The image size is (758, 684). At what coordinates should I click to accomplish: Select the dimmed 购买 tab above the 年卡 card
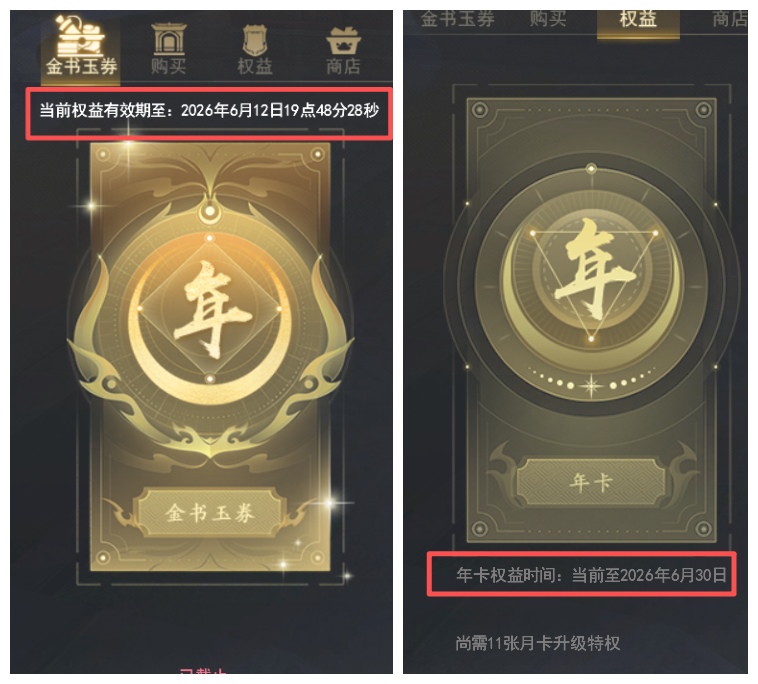548,19
